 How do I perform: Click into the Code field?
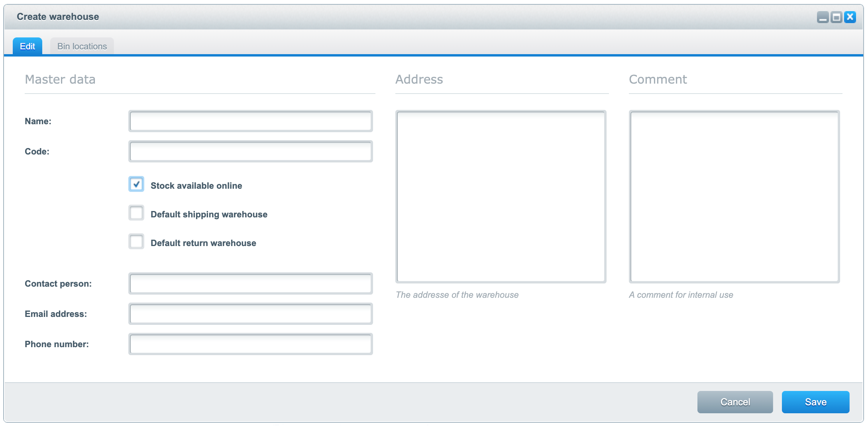[x=251, y=151]
